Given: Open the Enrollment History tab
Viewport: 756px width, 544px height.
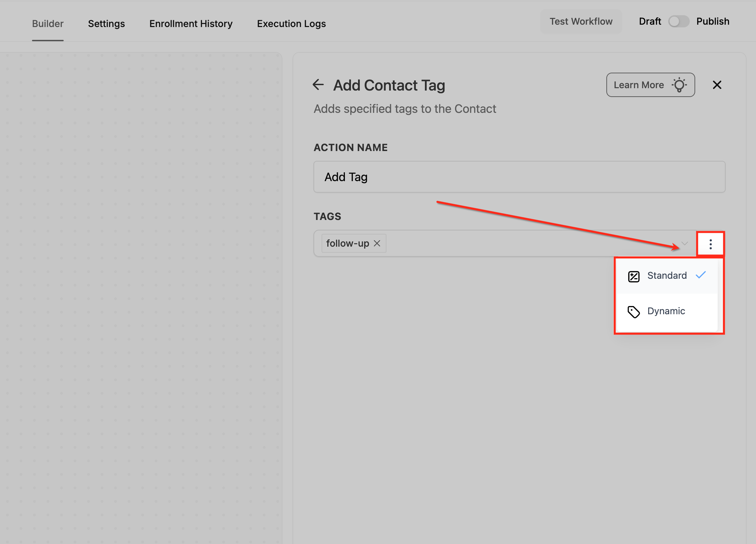Looking at the screenshot, I should pyautogui.click(x=191, y=24).
